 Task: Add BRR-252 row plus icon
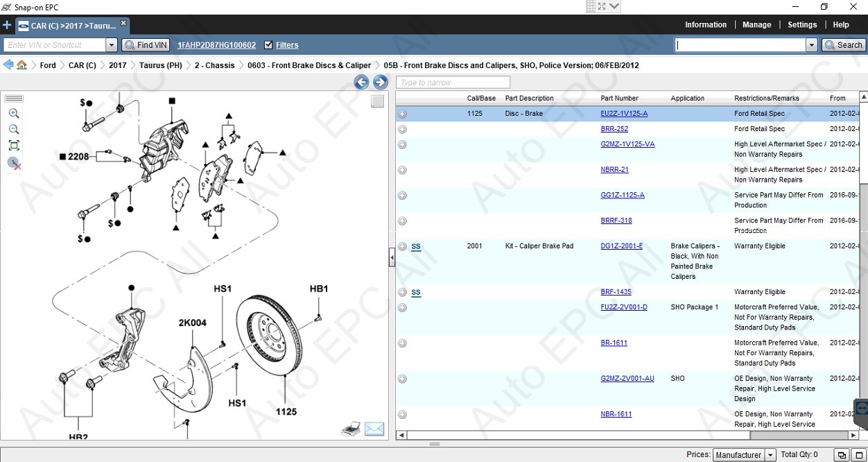click(x=402, y=129)
